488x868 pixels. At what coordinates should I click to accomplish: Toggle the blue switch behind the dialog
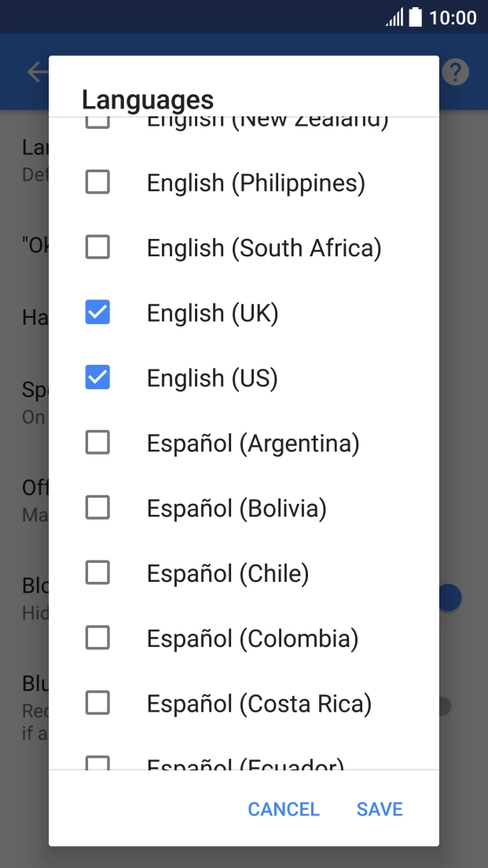(x=449, y=598)
